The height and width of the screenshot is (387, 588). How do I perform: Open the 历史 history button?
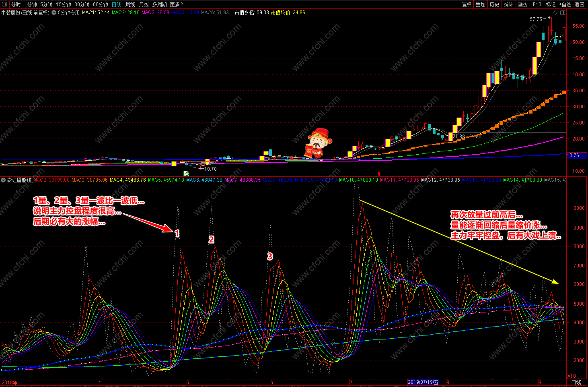point(495,4)
